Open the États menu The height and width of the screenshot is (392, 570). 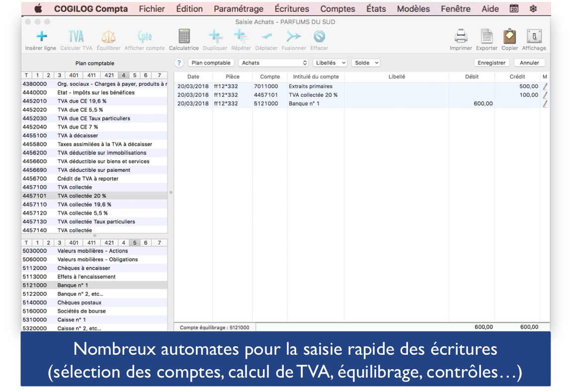click(x=376, y=9)
